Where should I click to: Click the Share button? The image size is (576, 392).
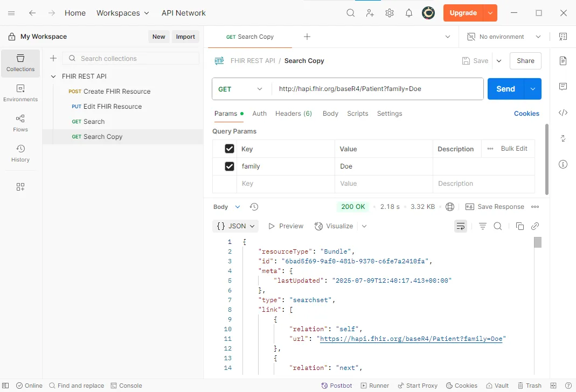click(525, 61)
